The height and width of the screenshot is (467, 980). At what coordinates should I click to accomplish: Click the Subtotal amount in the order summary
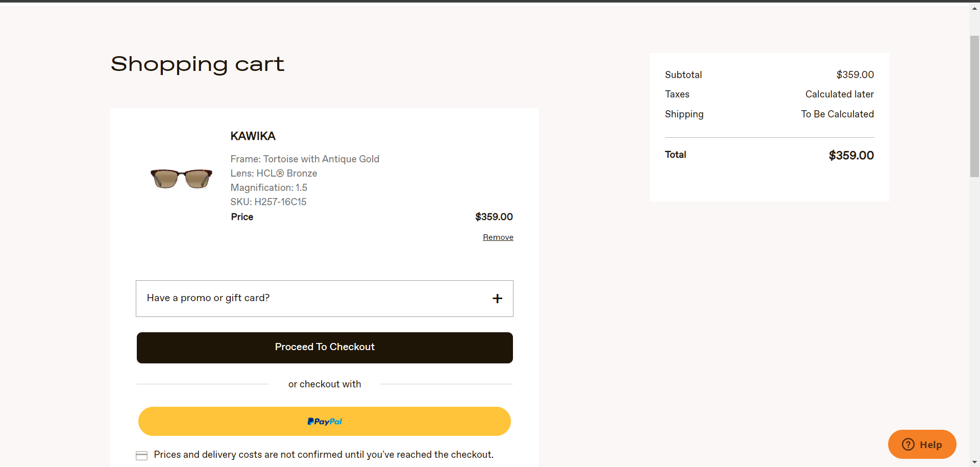(855, 75)
